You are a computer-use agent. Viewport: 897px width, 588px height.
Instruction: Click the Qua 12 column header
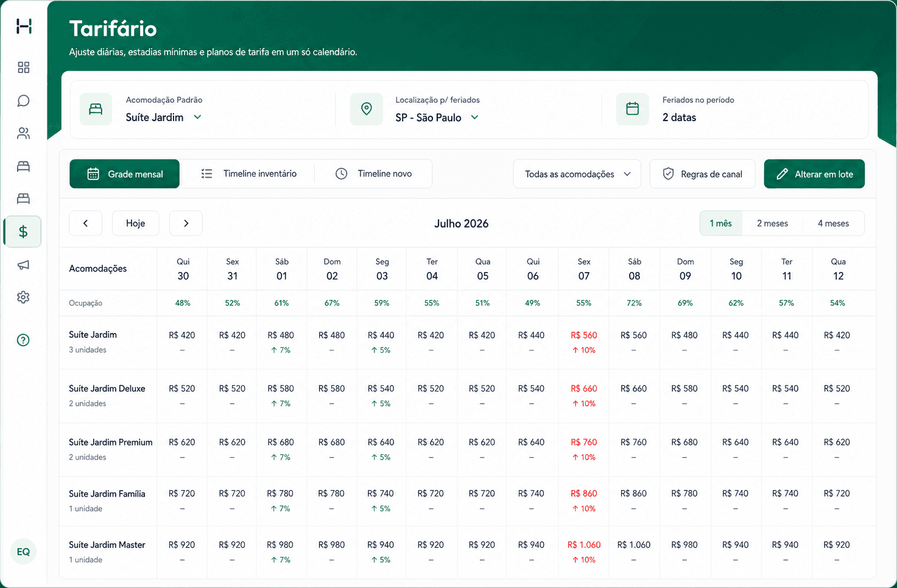tap(838, 269)
